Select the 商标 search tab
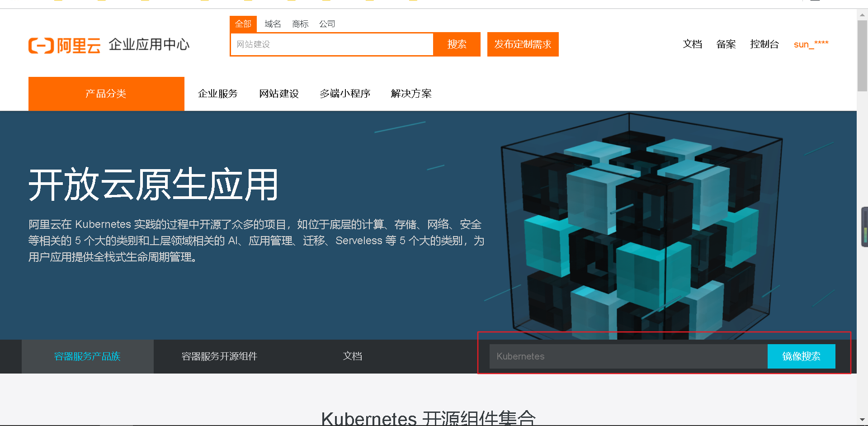868x426 pixels. pyautogui.click(x=300, y=24)
